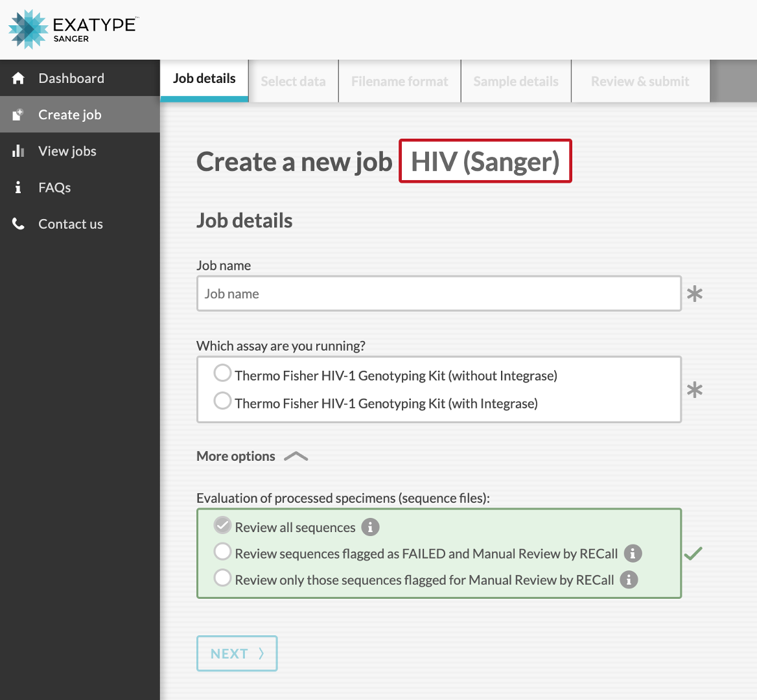Screen dimensions: 757x700
Task: Open the Select data tab
Action: [294, 81]
